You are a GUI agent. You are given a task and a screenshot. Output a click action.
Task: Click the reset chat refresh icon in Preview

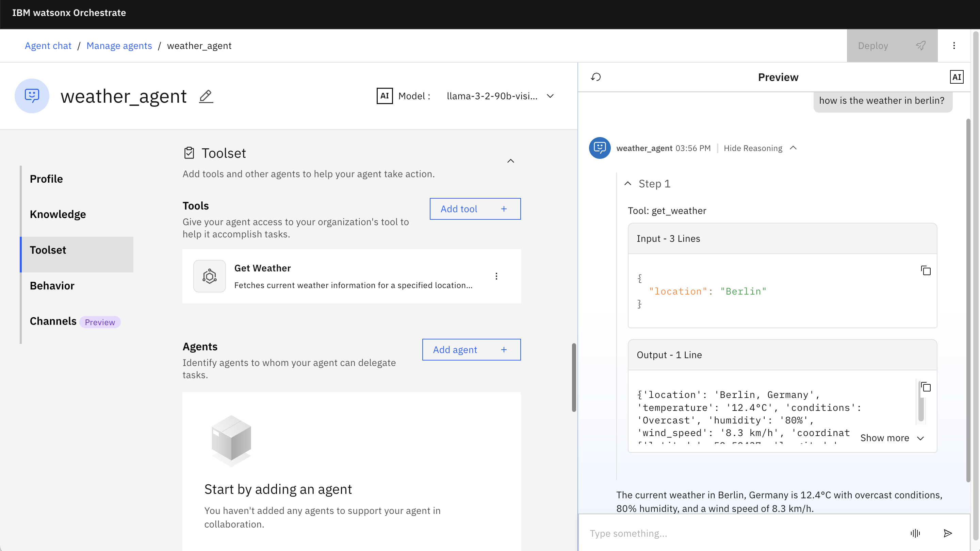[x=596, y=77]
